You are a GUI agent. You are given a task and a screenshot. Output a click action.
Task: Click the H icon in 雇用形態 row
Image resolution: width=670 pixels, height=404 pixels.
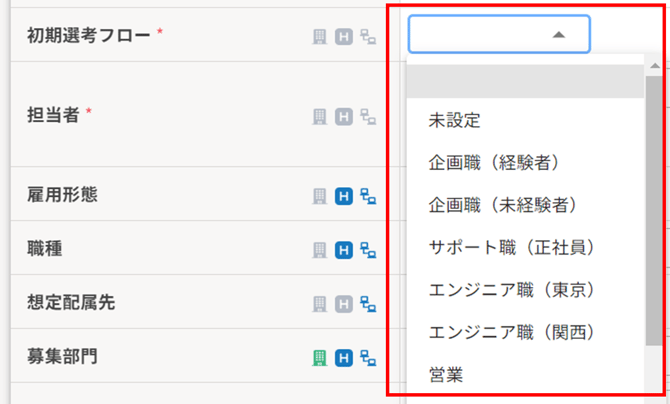(x=344, y=195)
